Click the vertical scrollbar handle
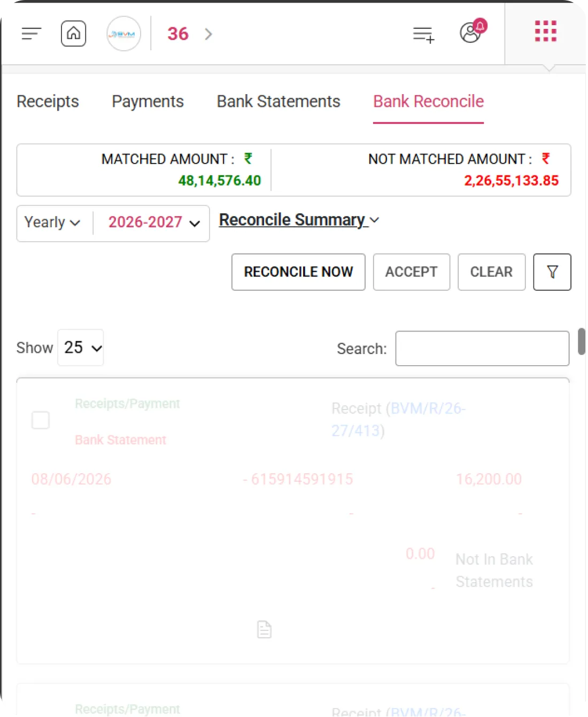 click(582, 342)
